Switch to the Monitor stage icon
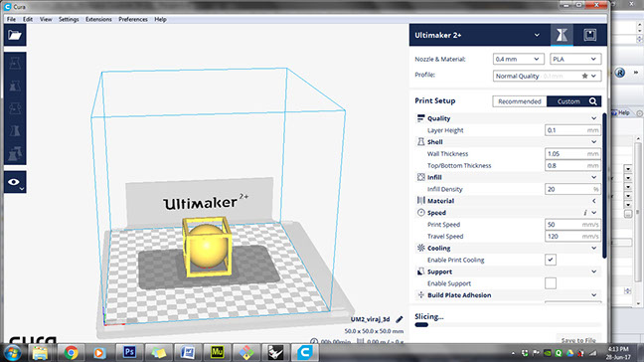The image size is (644, 362). tap(590, 35)
